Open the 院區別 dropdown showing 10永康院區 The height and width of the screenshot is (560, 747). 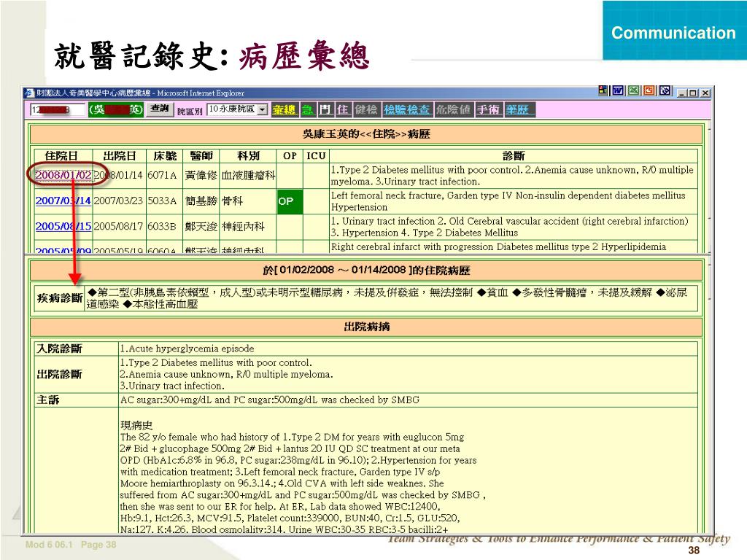coord(237,109)
